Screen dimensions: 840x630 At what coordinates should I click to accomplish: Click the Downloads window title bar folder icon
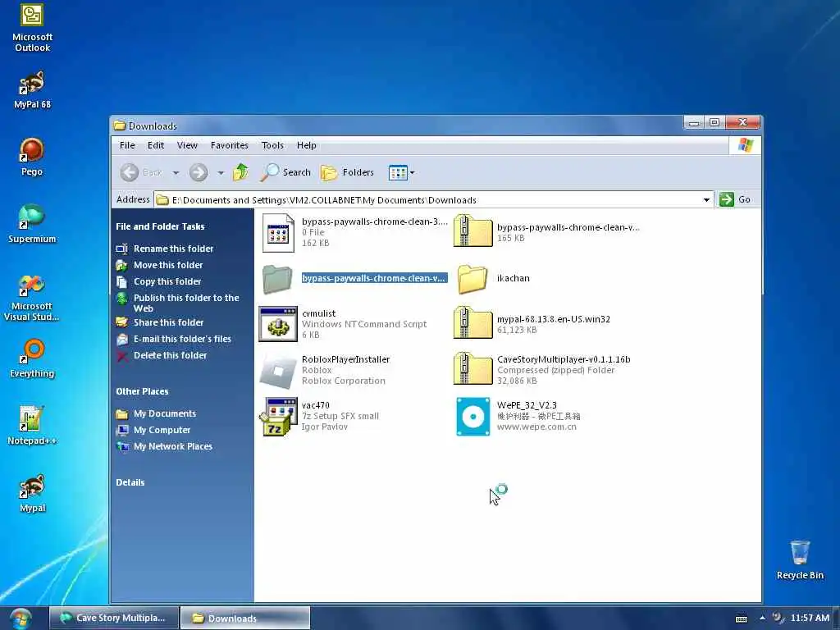point(120,126)
